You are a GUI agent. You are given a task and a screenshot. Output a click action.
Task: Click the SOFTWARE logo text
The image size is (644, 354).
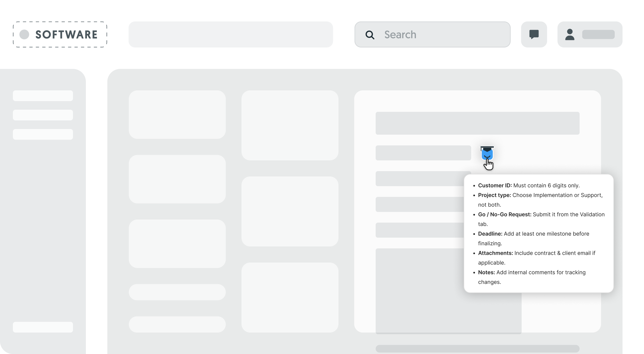(66, 35)
